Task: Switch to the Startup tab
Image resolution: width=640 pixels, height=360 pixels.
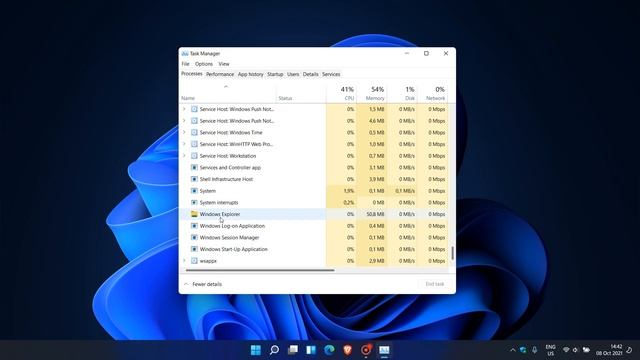Action: pyautogui.click(x=275, y=74)
